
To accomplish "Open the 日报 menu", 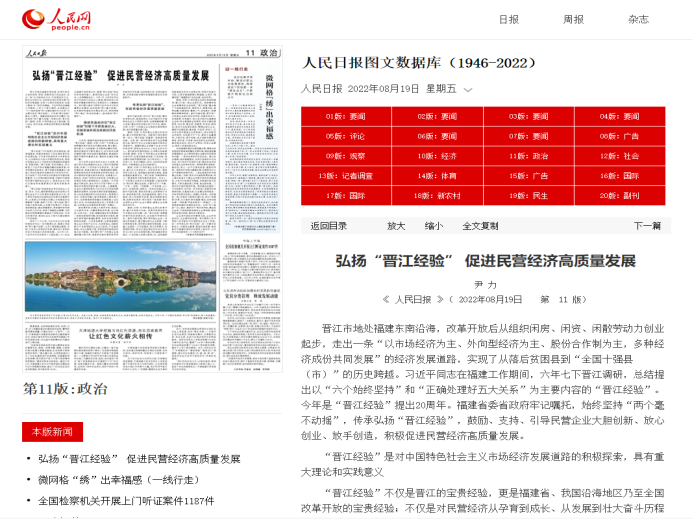I will [509, 19].
